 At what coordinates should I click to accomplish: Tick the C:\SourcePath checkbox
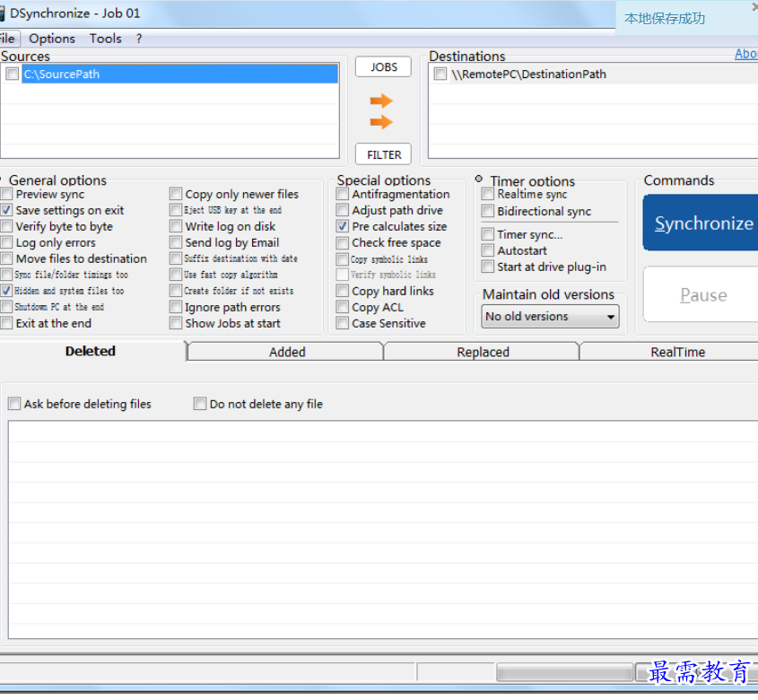click(x=13, y=74)
